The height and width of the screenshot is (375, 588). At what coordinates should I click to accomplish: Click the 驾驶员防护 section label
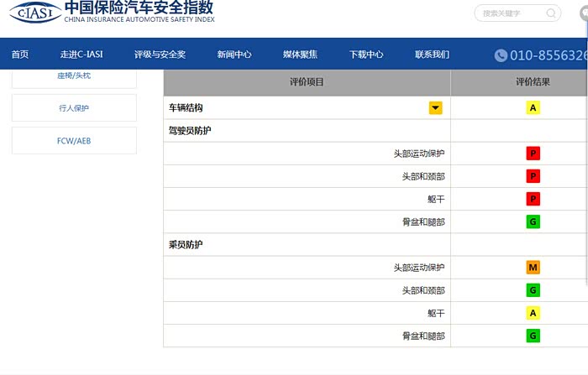click(190, 131)
